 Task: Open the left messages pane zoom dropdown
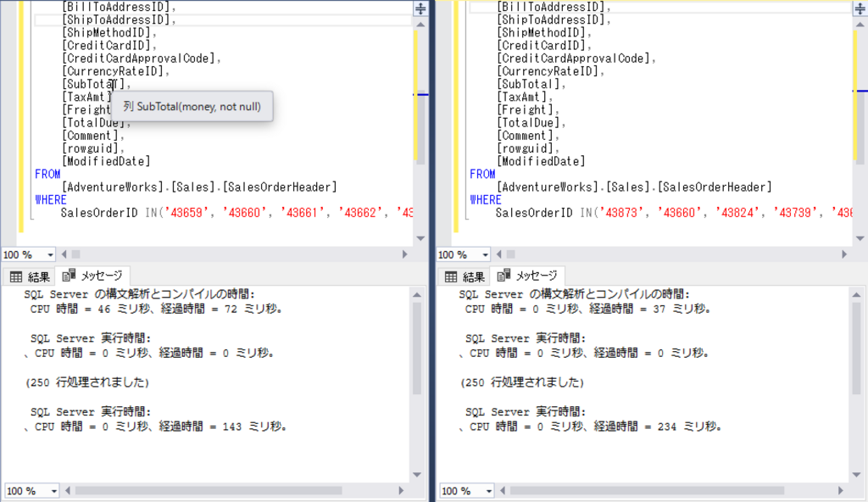click(x=53, y=491)
